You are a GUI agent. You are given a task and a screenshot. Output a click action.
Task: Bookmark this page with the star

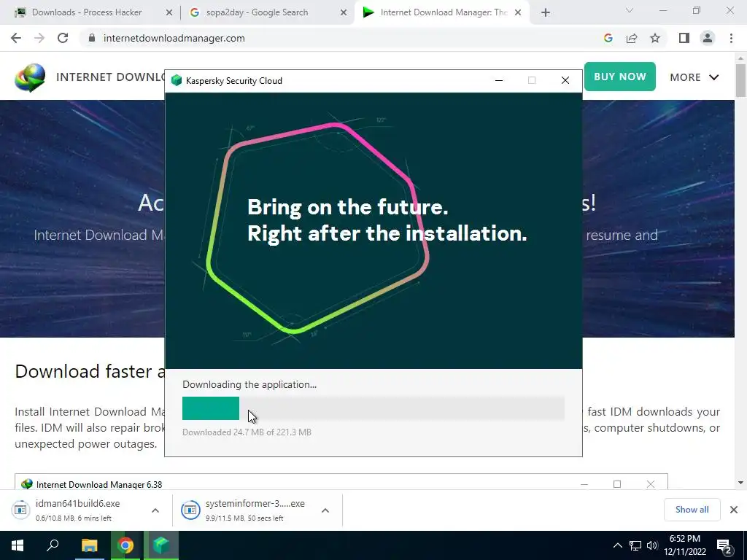pos(655,38)
